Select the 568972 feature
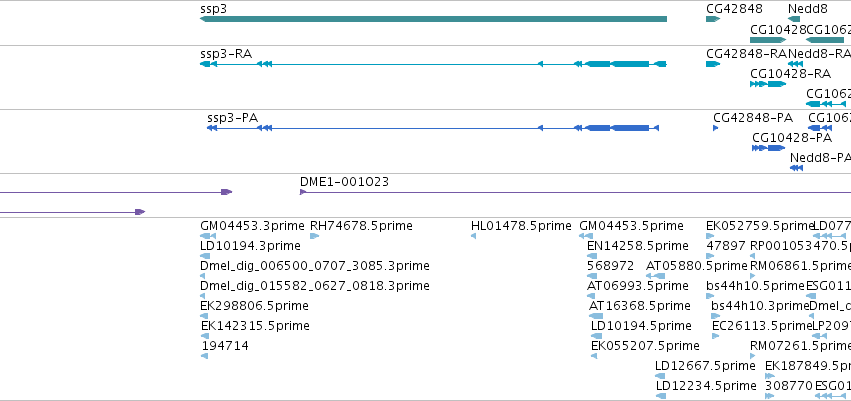Image resolution: width=851 pixels, height=401 pixels. point(592,276)
